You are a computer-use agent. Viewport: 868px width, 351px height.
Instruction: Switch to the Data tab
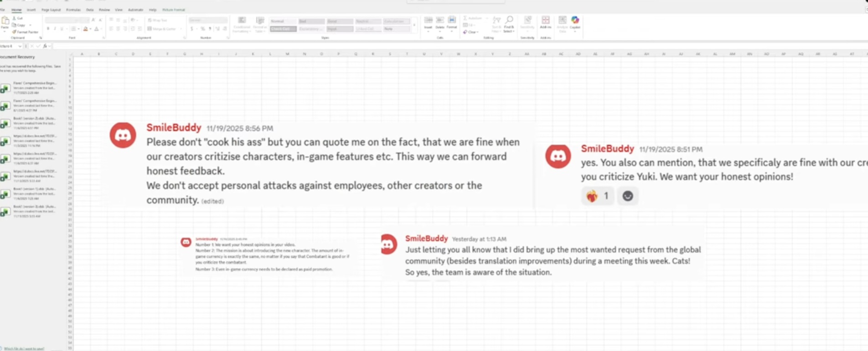click(x=90, y=10)
